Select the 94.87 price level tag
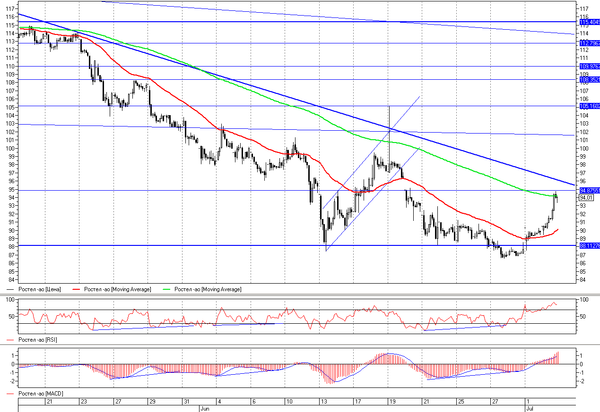Screen dimensions: 600x412 pos(589,191)
